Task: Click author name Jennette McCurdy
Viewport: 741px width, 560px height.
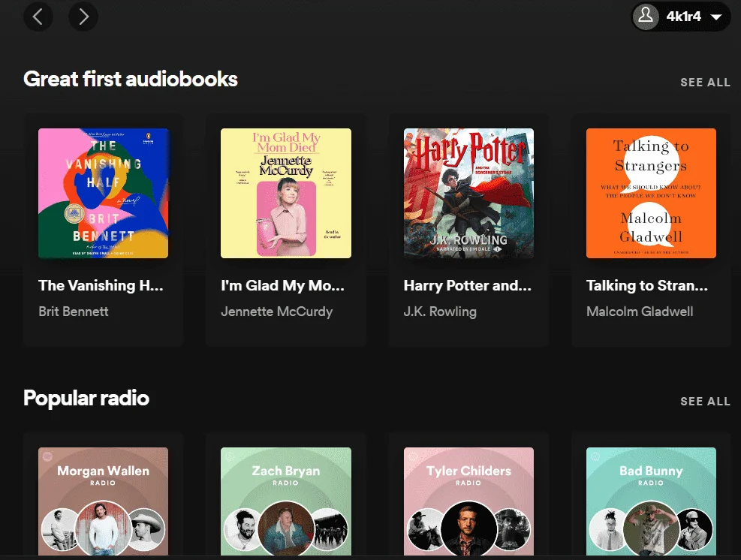Action: point(277,312)
